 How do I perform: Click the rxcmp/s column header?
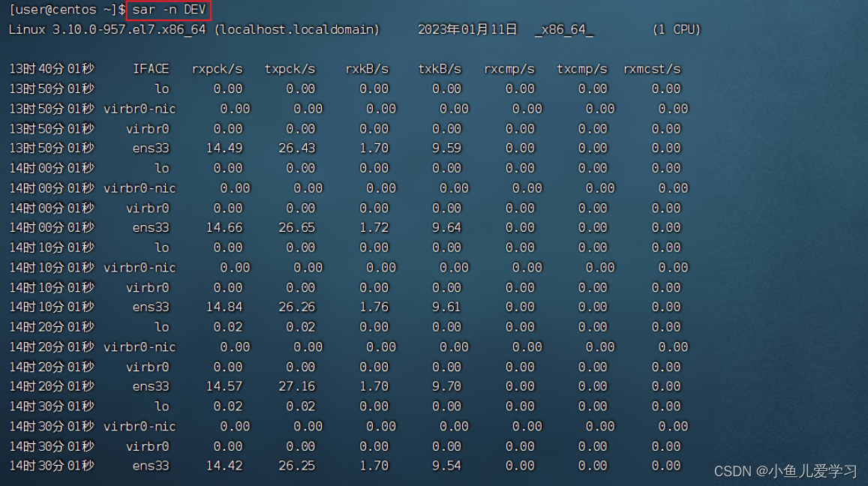[x=509, y=69]
